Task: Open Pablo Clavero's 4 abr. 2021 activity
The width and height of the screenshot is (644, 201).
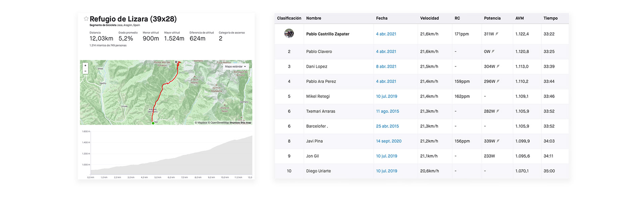Action: pos(386,51)
